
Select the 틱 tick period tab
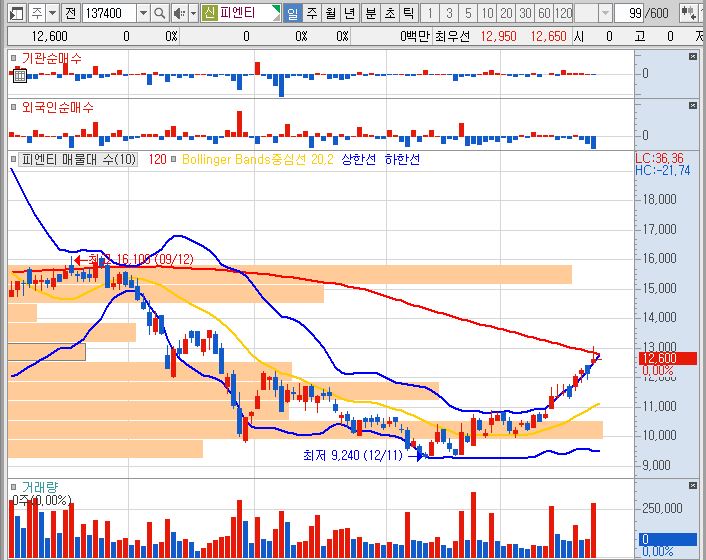point(407,13)
